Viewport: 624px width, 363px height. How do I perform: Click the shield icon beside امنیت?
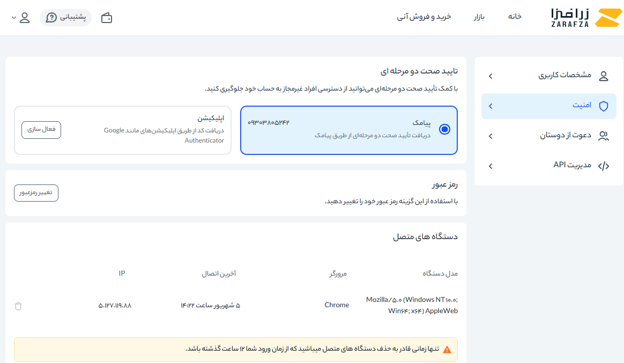pyautogui.click(x=603, y=106)
